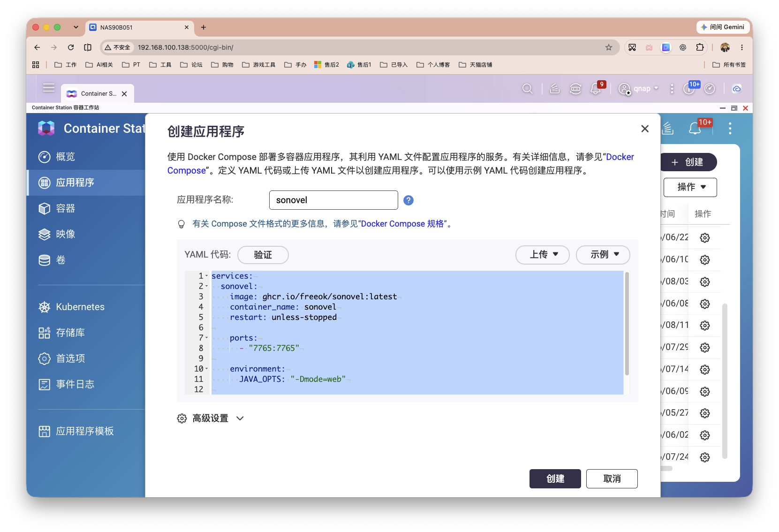Open gear actions for the /08/11 row

(704, 326)
